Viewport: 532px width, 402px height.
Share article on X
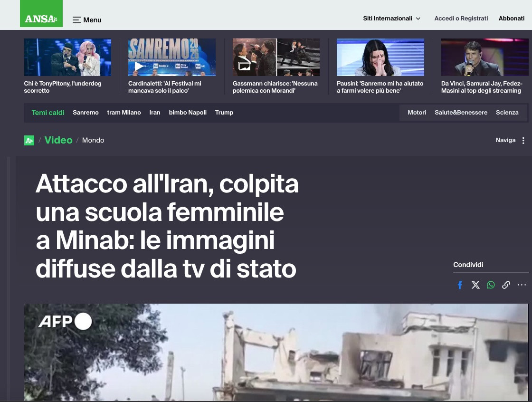pos(475,285)
